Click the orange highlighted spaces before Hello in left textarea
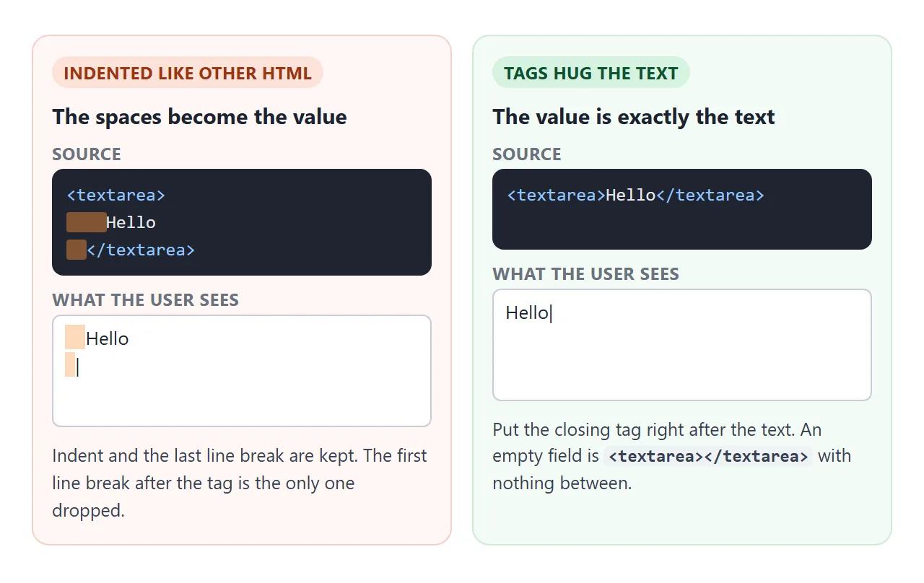Viewport: 924px width, 583px height. click(x=75, y=338)
